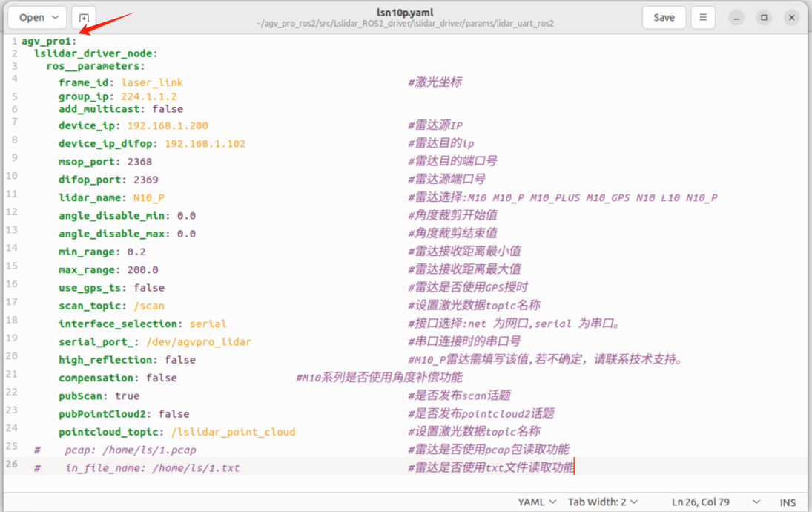Open the Open file dropdown

click(37, 18)
